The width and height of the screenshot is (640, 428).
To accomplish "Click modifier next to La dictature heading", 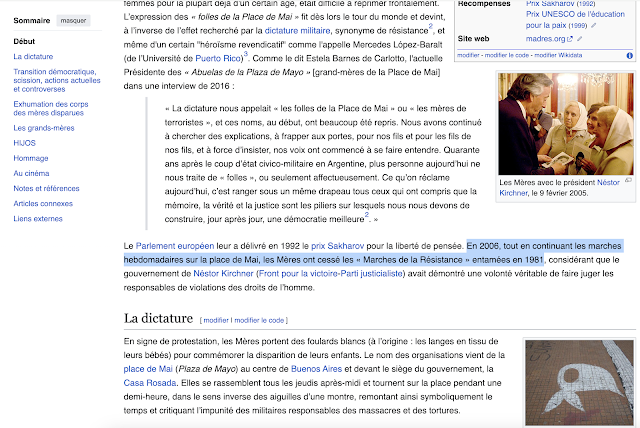I will pos(216,320).
